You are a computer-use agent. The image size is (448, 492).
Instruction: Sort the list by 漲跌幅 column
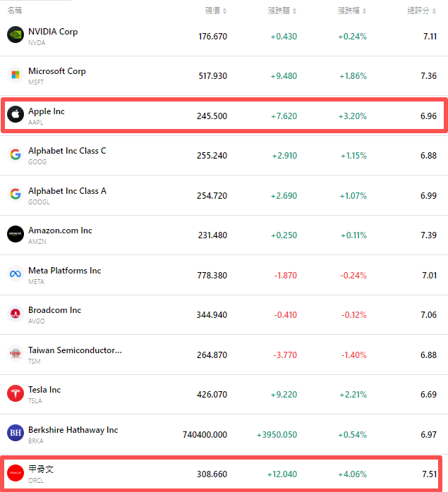pos(353,11)
